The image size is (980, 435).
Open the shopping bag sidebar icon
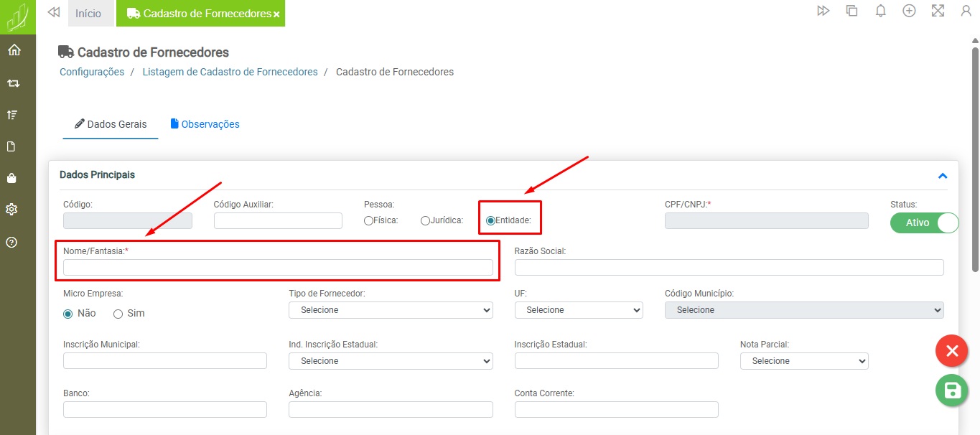[12, 178]
